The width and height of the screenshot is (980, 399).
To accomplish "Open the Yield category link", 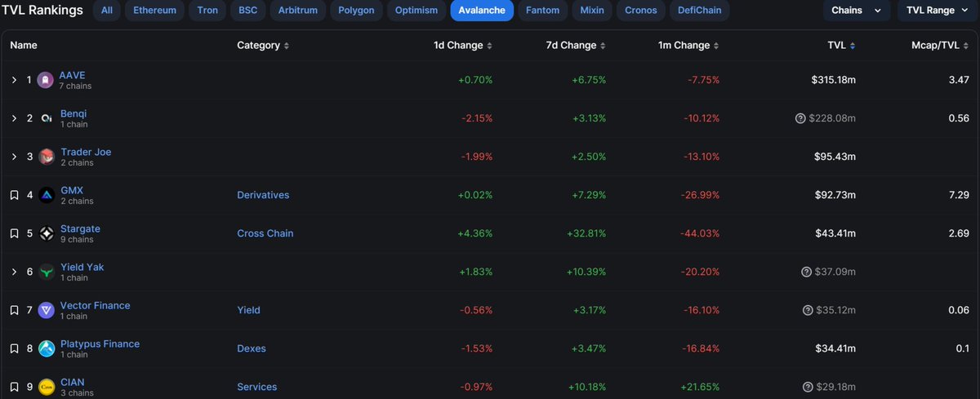I will (x=248, y=310).
